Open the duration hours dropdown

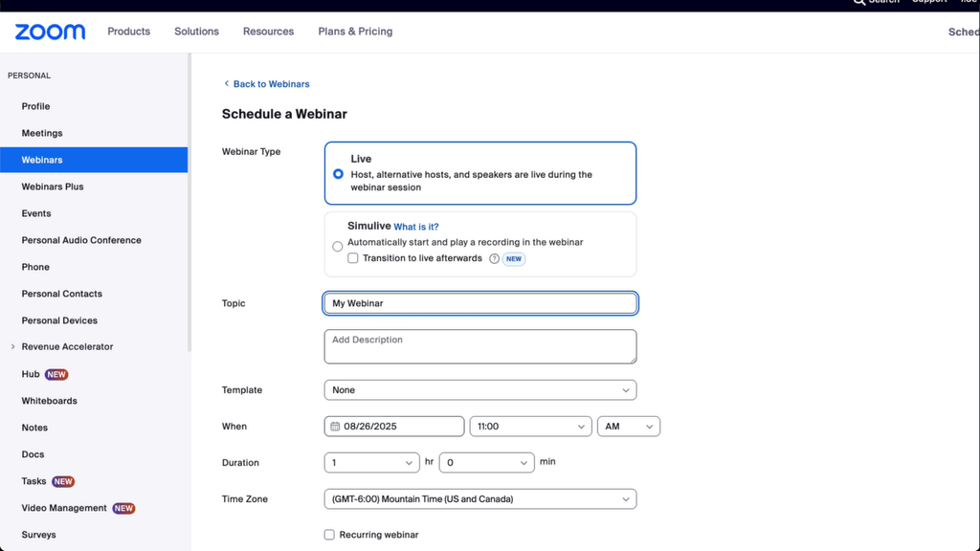pyautogui.click(x=372, y=462)
